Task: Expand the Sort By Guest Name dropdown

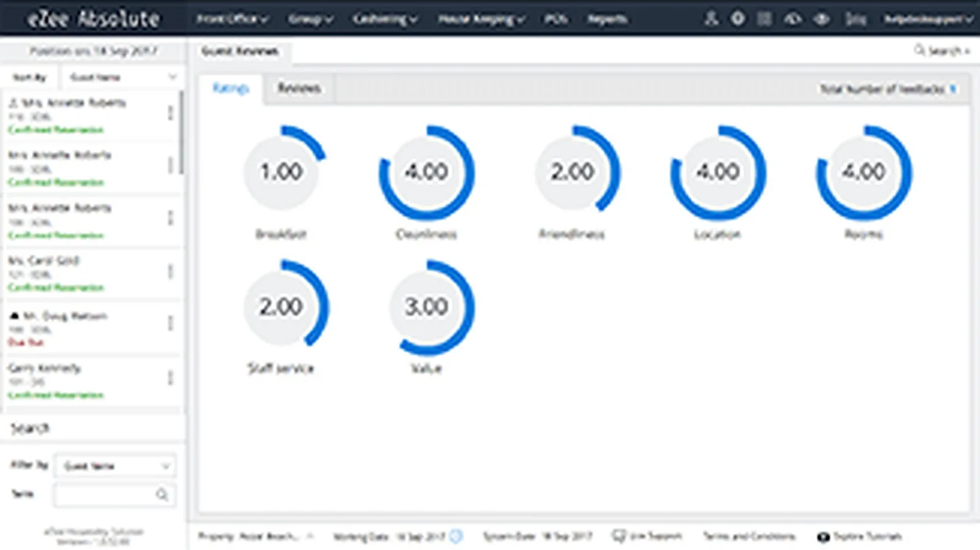Action: click(x=121, y=77)
